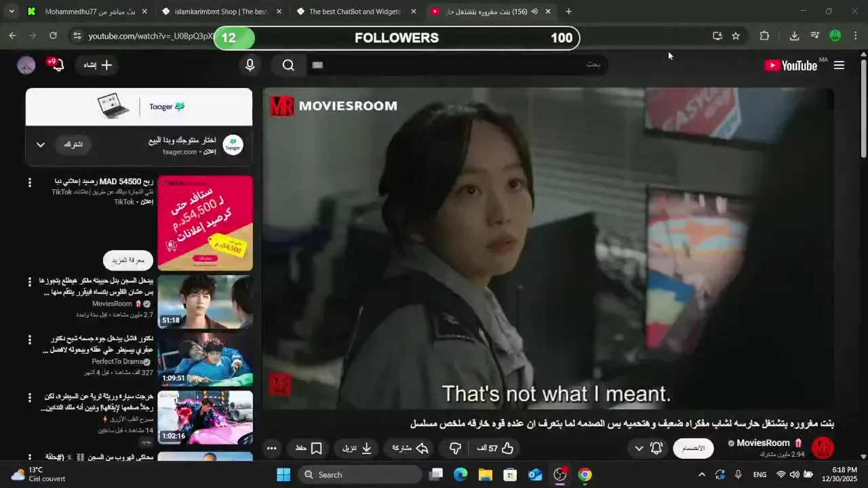
Task: Open options menu for TikTok ad item
Action: point(29,182)
